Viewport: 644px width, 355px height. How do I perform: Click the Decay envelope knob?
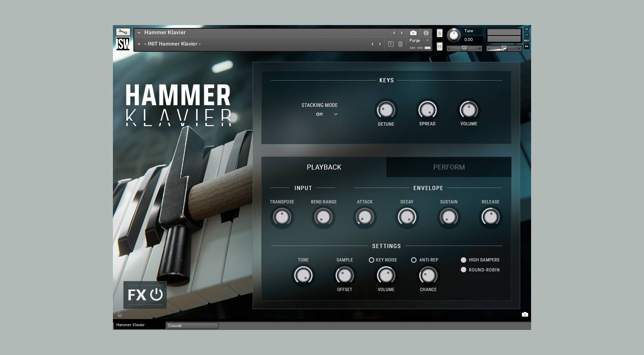tap(407, 217)
